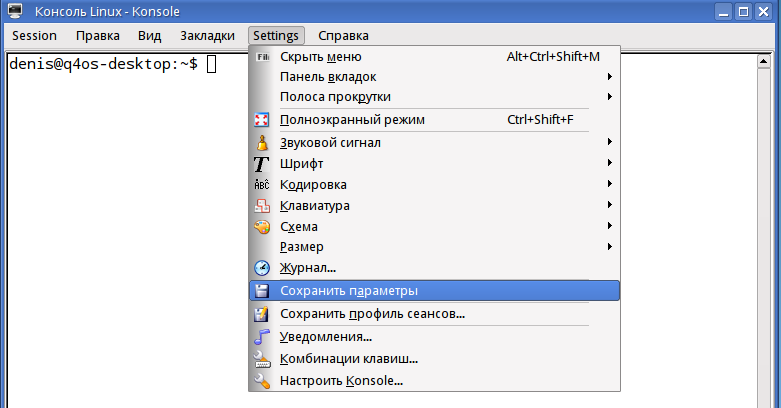781x408 pixels.
Task: Click the floppy disk icon for Сохранить параметры
Action: pyautogui.click(x=262, y=291)
